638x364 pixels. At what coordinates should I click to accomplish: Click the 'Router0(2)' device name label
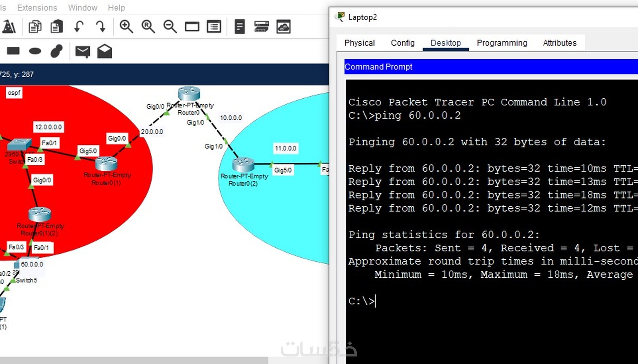(243, 184)
